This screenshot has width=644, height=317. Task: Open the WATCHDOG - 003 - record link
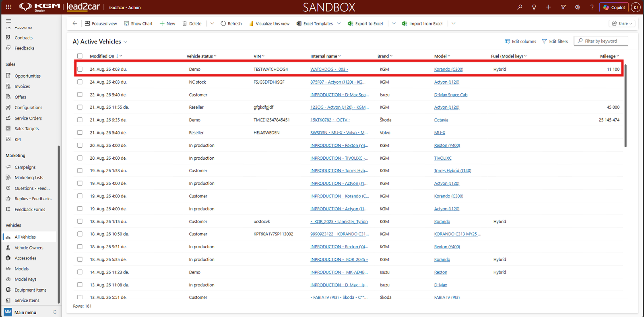[329, 70]
